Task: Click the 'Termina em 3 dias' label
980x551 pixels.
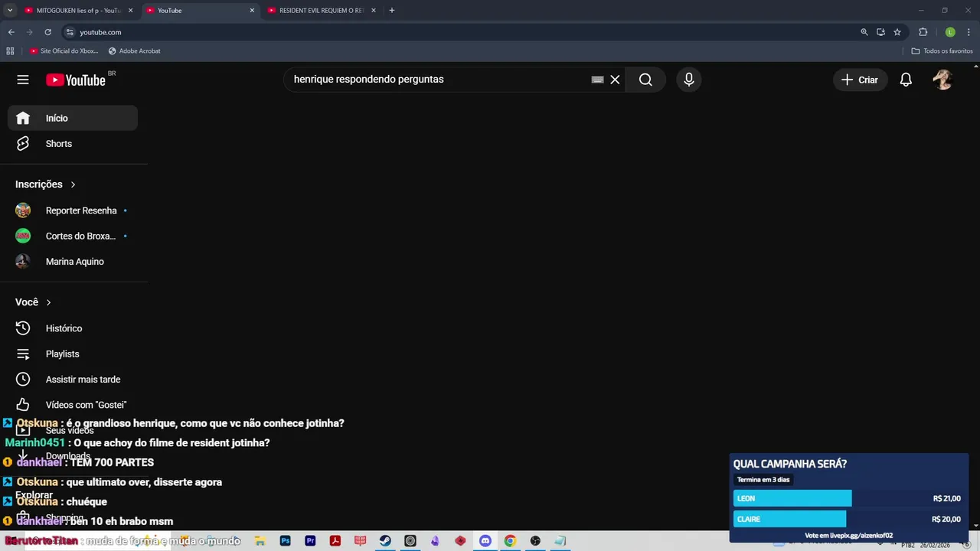Action: [x=763, y=480]
